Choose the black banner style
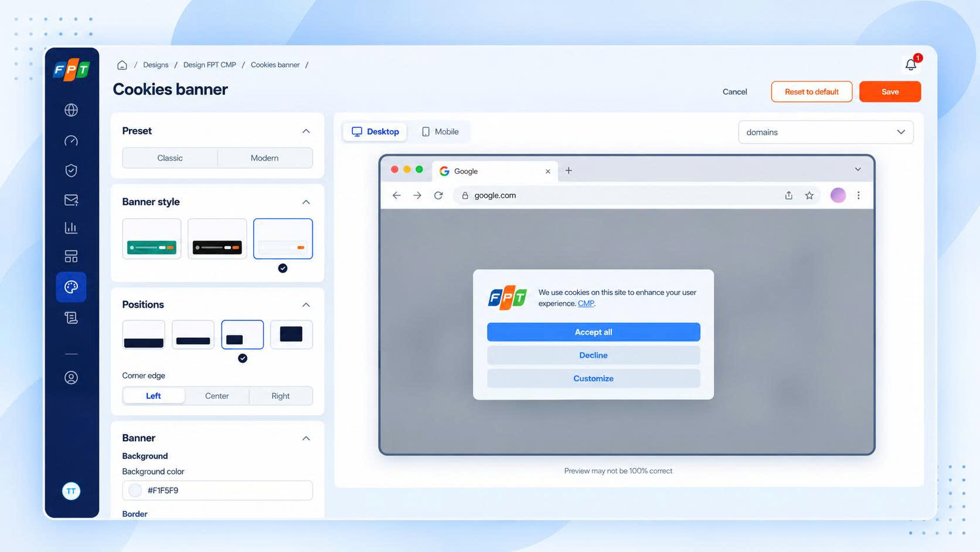The image size is (980, 552). coord(217,239)
